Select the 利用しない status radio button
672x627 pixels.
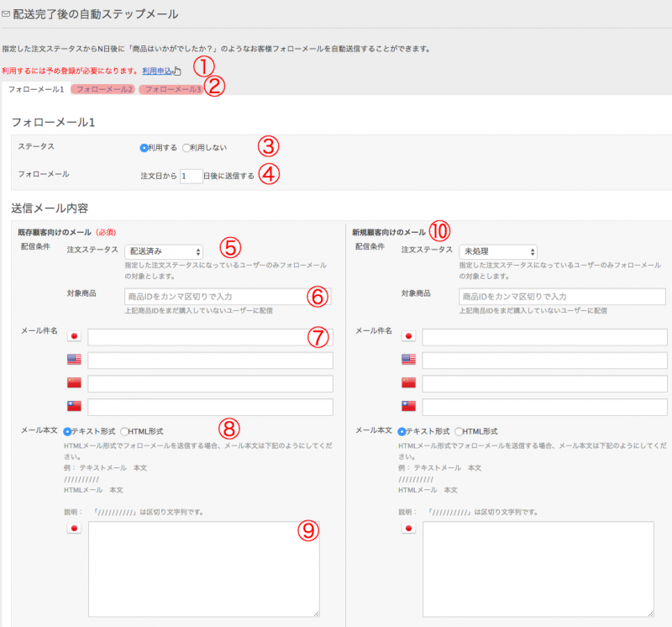point(186,147)
